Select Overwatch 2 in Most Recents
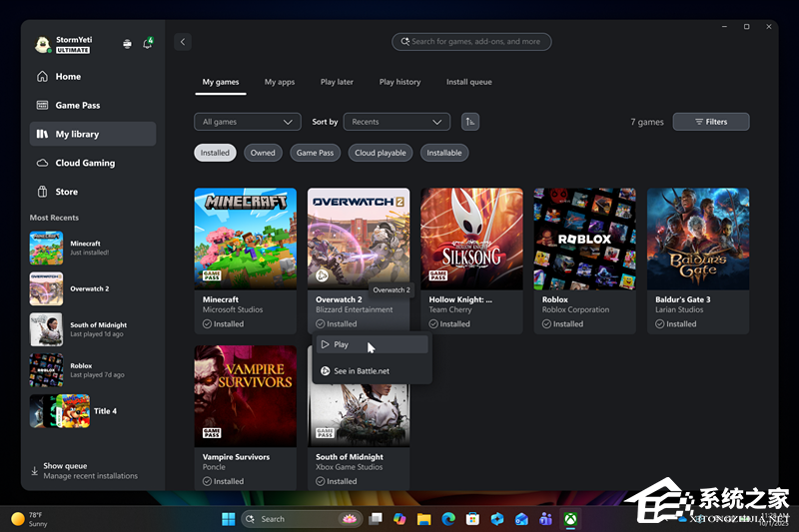Image resolution: width=799 pixels, height=532 pixels. click(92, 288)
